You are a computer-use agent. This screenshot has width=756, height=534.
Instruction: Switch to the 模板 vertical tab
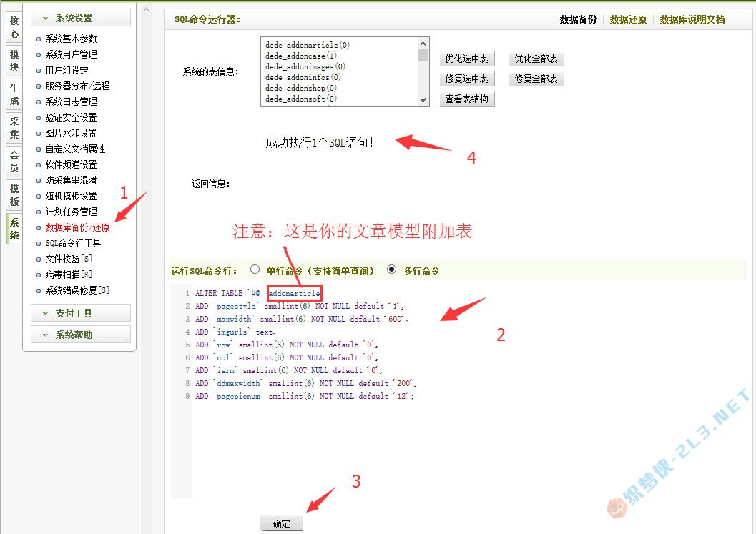[x=14, y=195]
